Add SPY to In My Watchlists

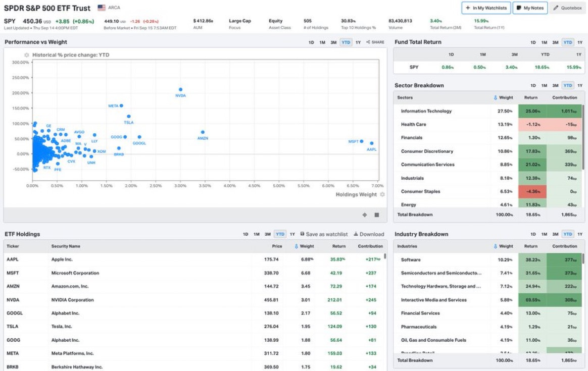coord(486,8)
